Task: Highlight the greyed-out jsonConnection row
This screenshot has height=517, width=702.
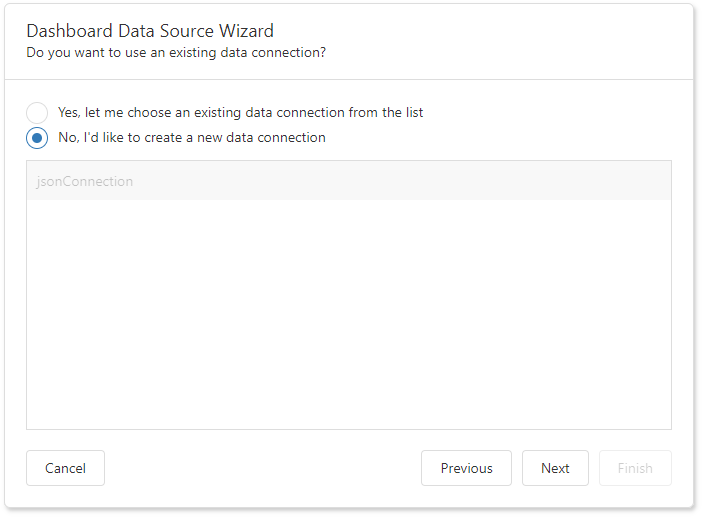Action: tap(348, 182)
